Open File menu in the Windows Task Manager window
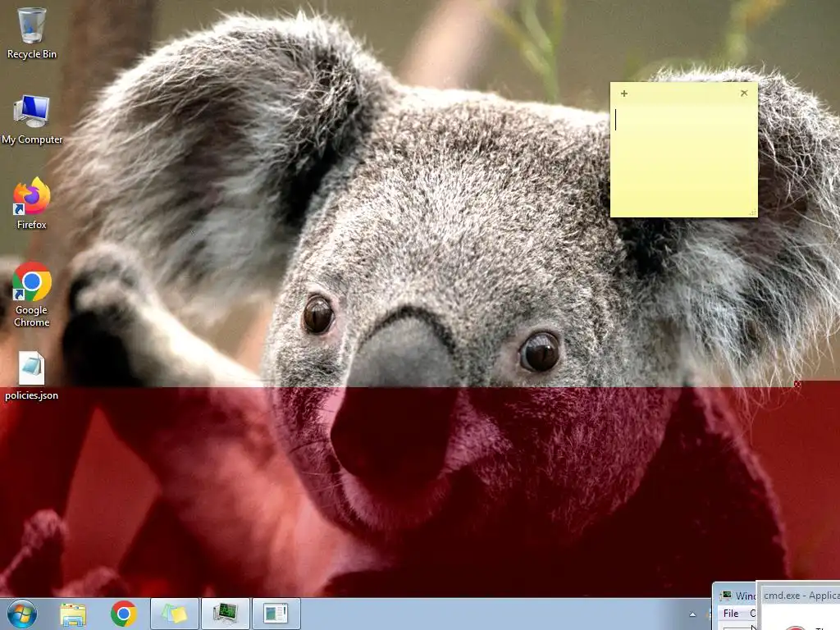Image resolution: width=840 pixels, height=630 pixels. pos(731,614)
